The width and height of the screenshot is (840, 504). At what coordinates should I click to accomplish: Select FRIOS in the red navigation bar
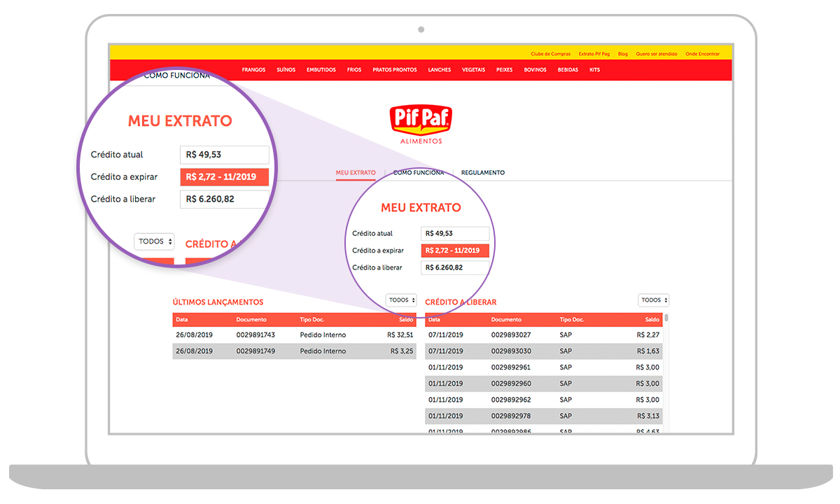(354, 70)
